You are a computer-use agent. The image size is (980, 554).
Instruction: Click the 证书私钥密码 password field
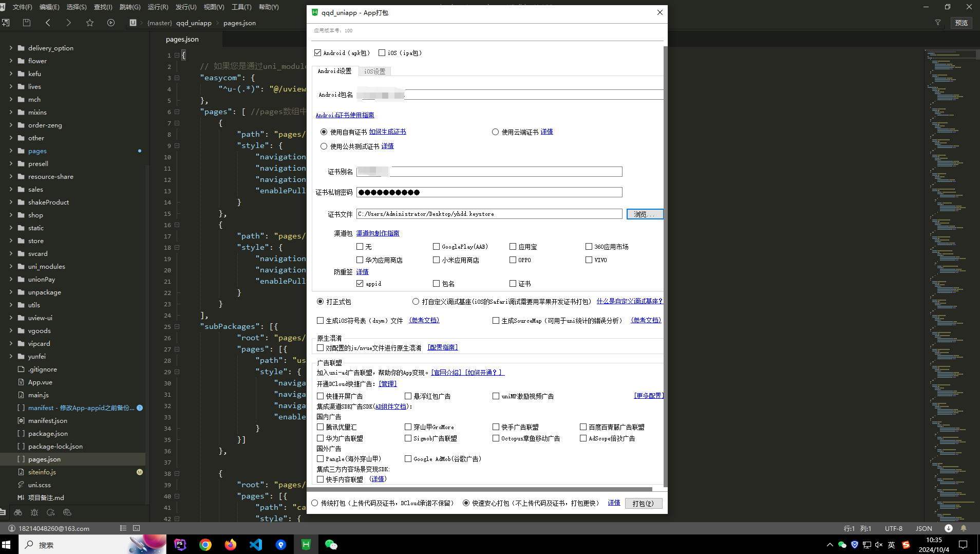click(489, 192)
